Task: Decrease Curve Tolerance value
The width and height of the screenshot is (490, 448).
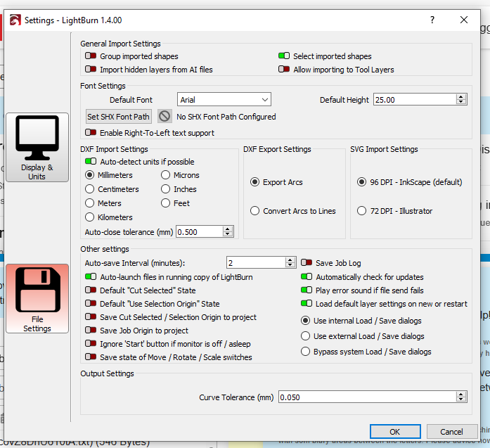Action: point(461,400)
